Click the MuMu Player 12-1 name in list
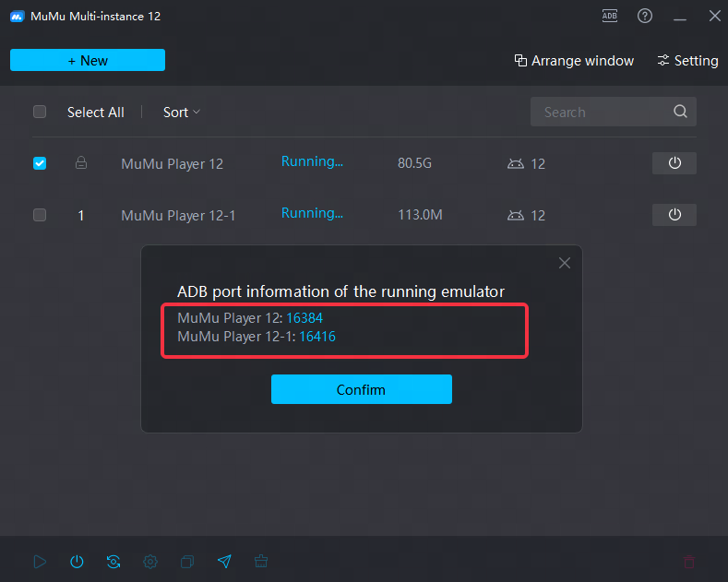 click(178, 215)
